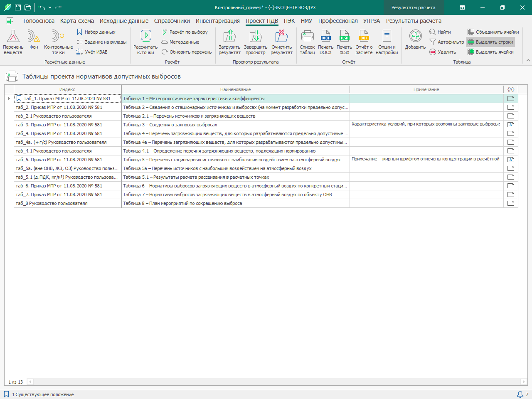Open Перечень веществ flask icon

(13, 42)
